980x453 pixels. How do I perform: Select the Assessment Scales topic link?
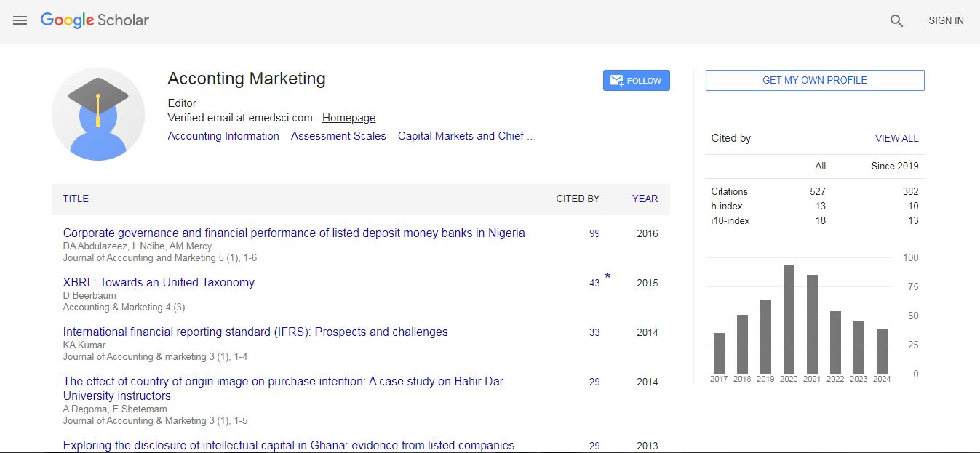[338, 136]
